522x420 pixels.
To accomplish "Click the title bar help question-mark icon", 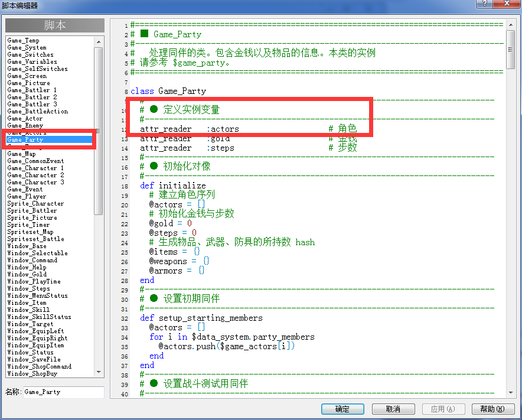I will coord(484,4).
